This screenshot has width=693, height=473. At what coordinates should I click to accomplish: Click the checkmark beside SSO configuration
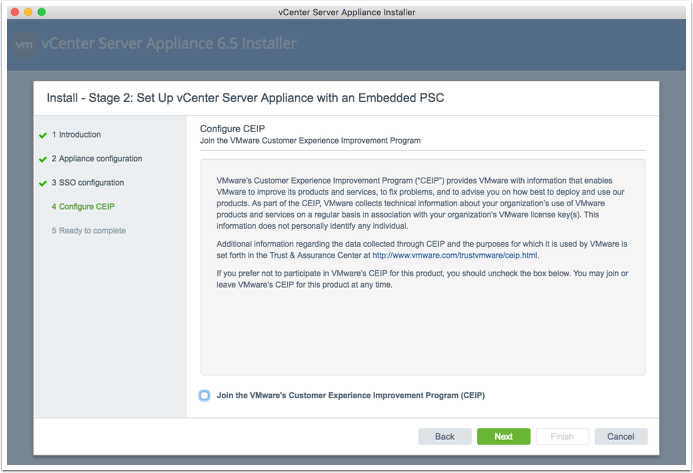pyautogui.click(x=42, y=183)
